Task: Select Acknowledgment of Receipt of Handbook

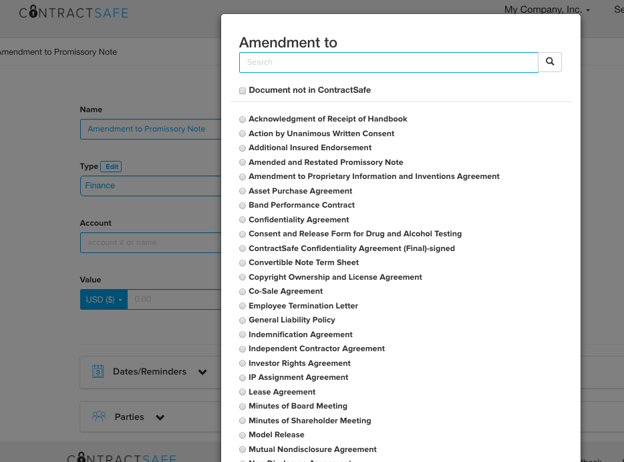Action: coord(242,119)
